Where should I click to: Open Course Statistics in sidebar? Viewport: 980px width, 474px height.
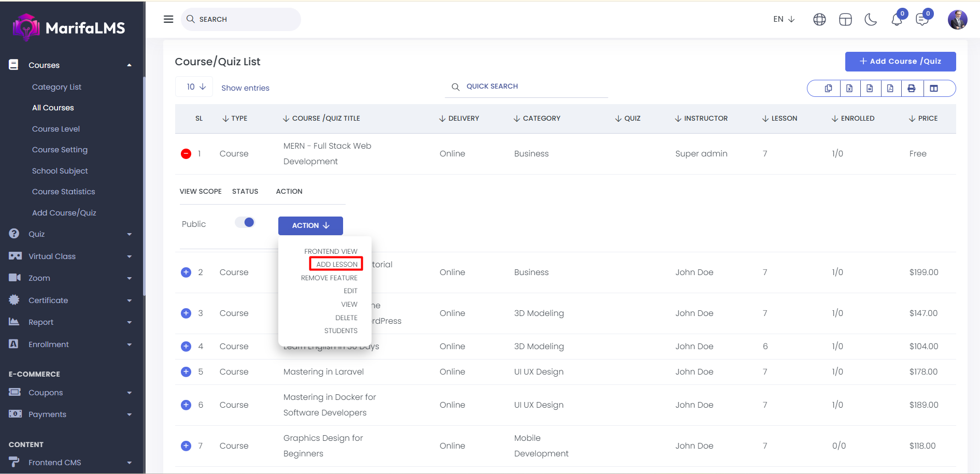[63, 192]
